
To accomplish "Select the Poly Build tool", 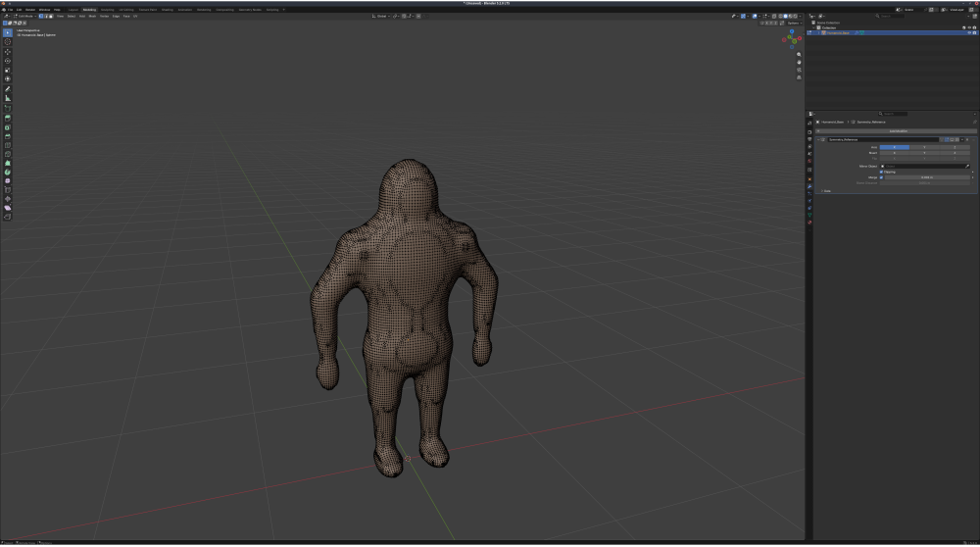I will (x=8, y=163).
